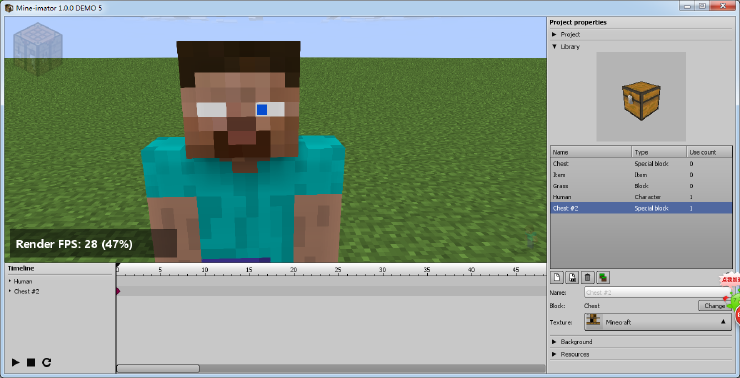Image resolution: width=740 pixels, height=378 pixels.
Task: Click the grass blocks instance icon
Action: (603, 277)
